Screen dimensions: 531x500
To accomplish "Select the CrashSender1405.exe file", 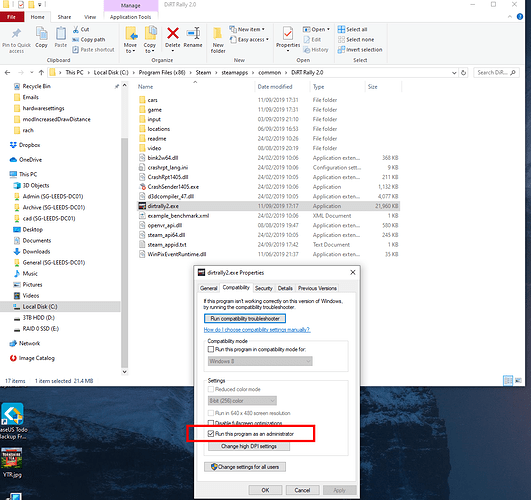I will click(173, 187).
